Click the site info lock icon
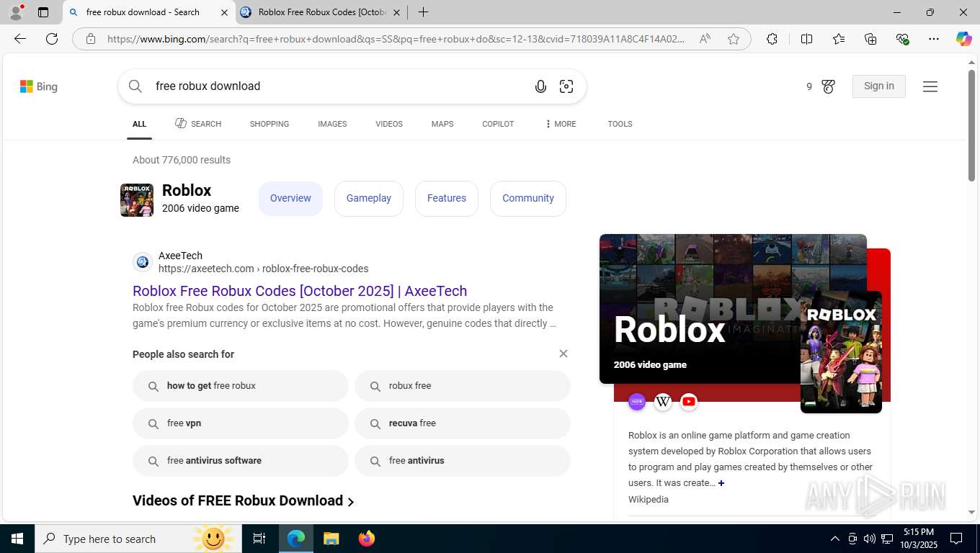Screen dimensions: 980x553 90,39
